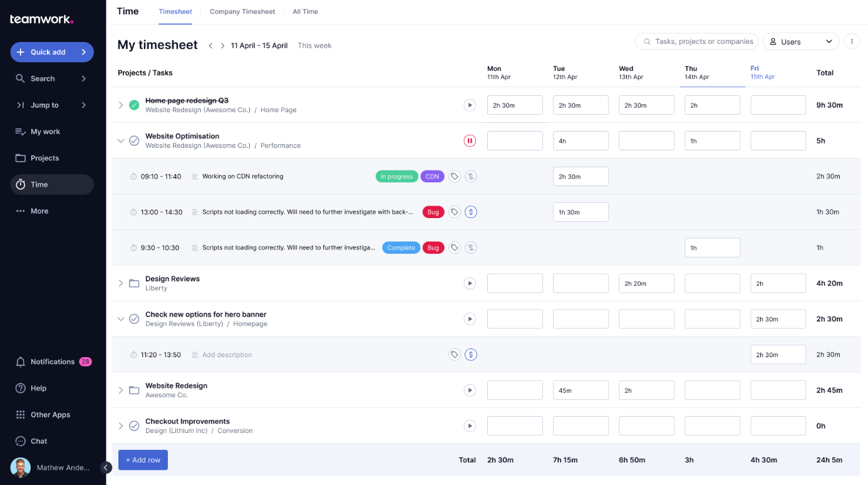Open the three-dot options menu near Users
Screen dimensions: 868x485
coord(852,42)
